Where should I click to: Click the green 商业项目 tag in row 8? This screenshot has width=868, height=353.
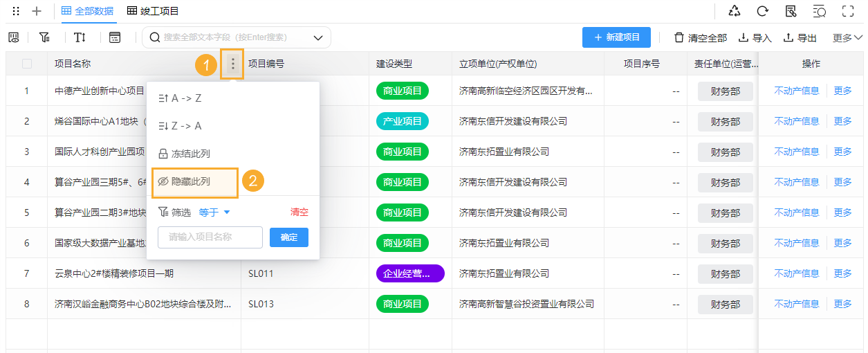click(x=403, y=304)
